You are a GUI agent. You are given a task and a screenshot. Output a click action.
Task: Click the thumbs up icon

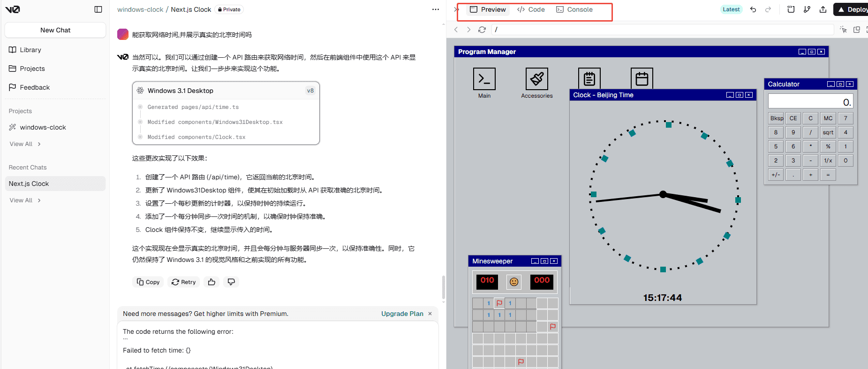tap(211, 282)
